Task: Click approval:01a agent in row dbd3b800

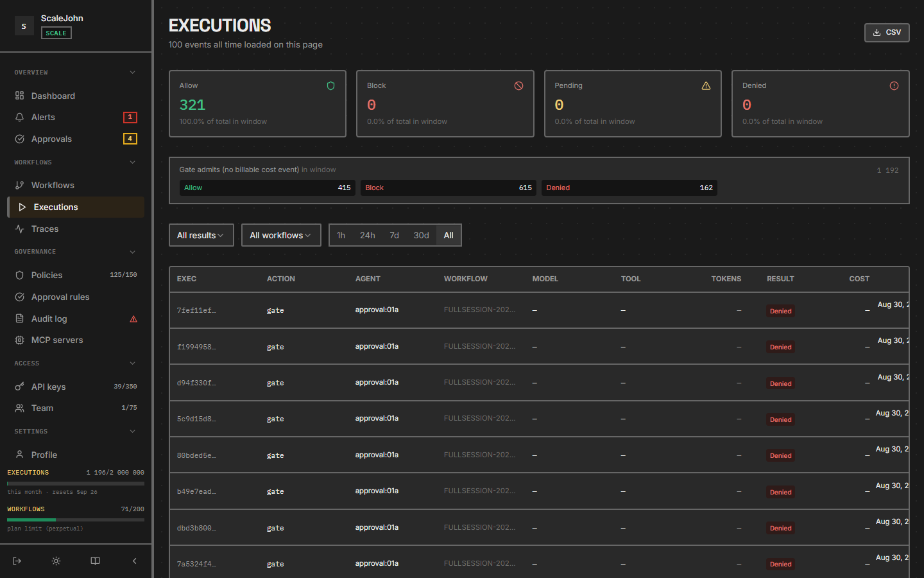Action: (x=377, y=527)
